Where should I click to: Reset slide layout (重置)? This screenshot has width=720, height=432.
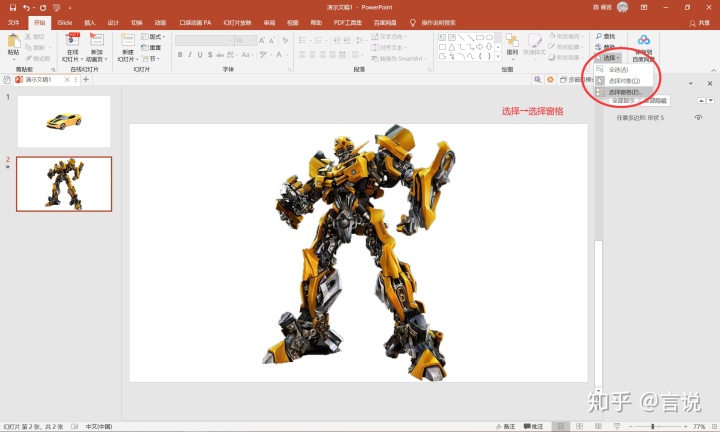151,47
